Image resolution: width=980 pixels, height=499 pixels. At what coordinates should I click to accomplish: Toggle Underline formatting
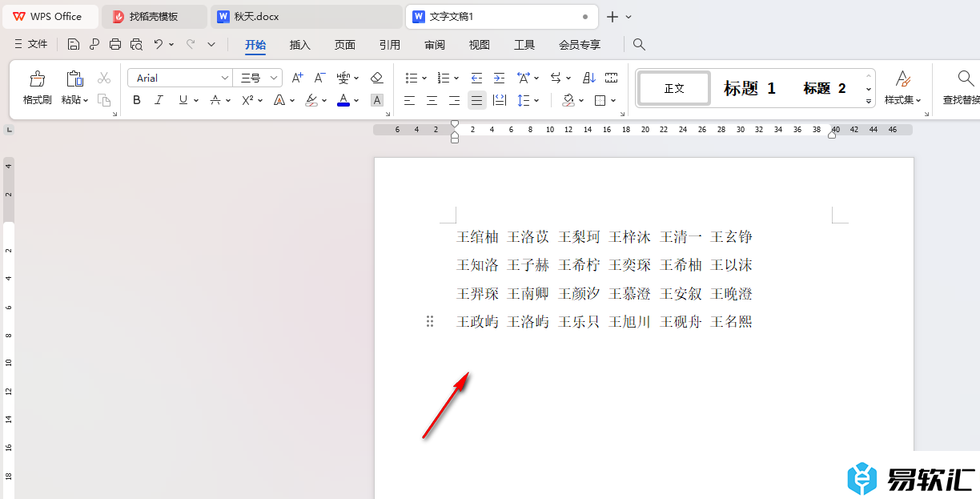(x=183, y=100)
